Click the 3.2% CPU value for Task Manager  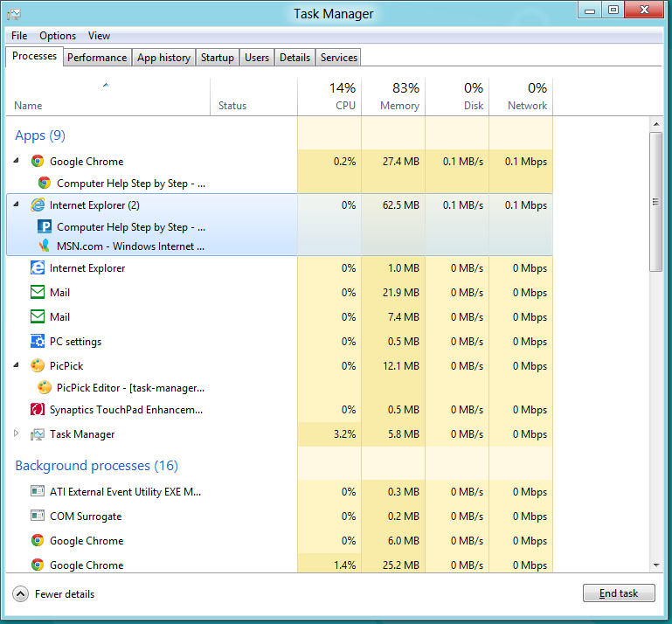(344, 434)
